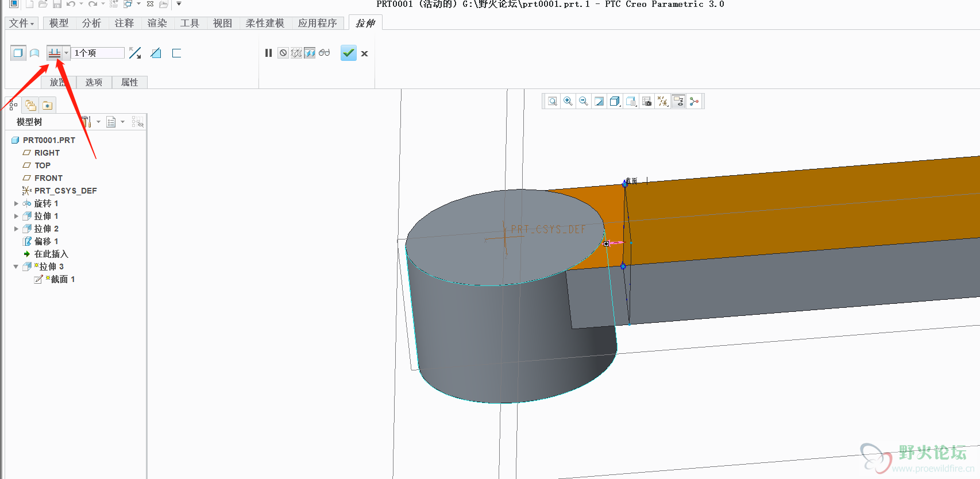Select the unattached preview mode icon

coord(296,53)
